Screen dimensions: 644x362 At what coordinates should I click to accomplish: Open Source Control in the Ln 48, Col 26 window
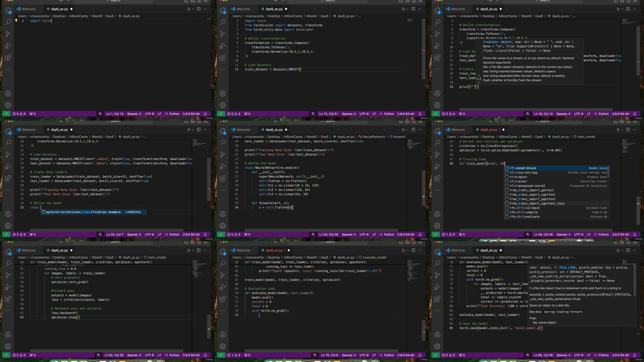[x=437, y=155]
